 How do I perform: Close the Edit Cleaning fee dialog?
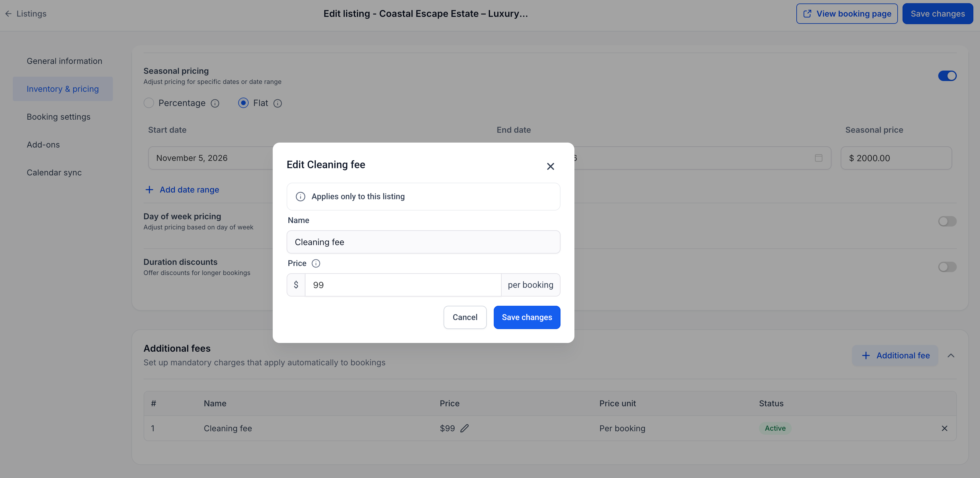pyautogui.click(x=550, y=166)
